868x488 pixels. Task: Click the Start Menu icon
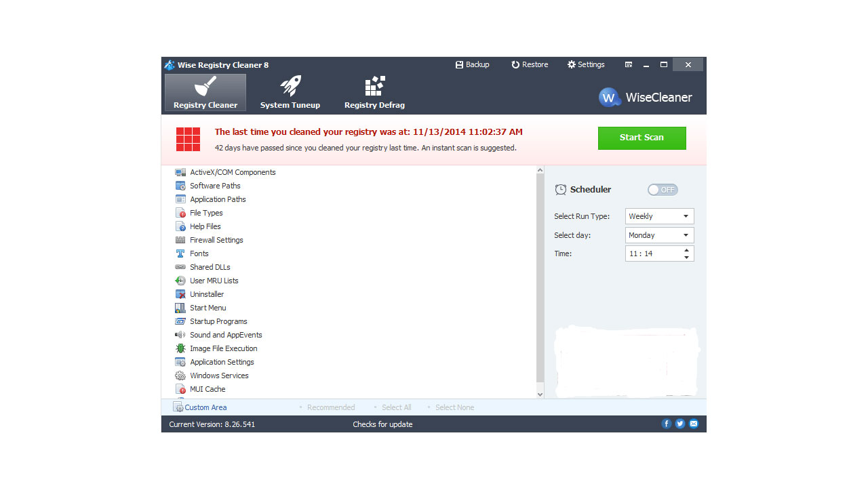180,308
